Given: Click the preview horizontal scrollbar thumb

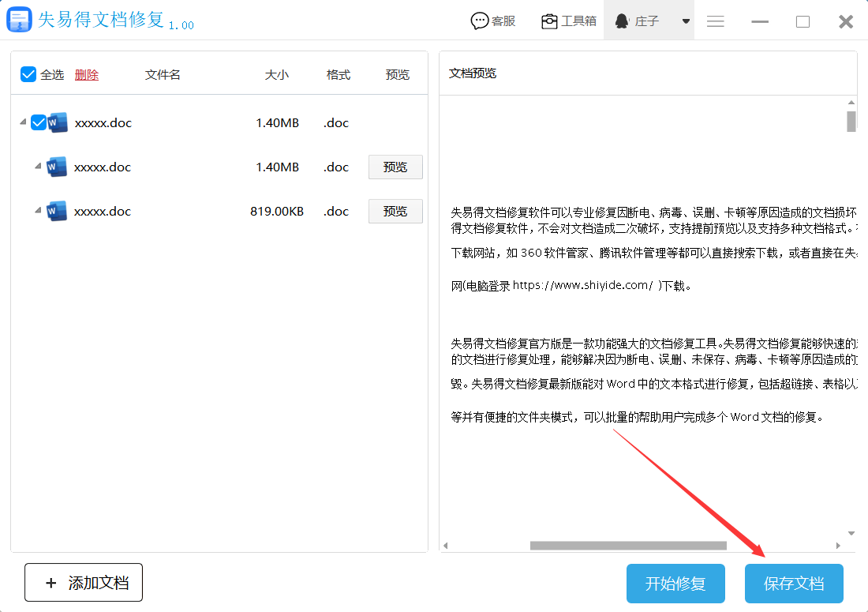Looking at the screenshot, I should pos(628,546).
